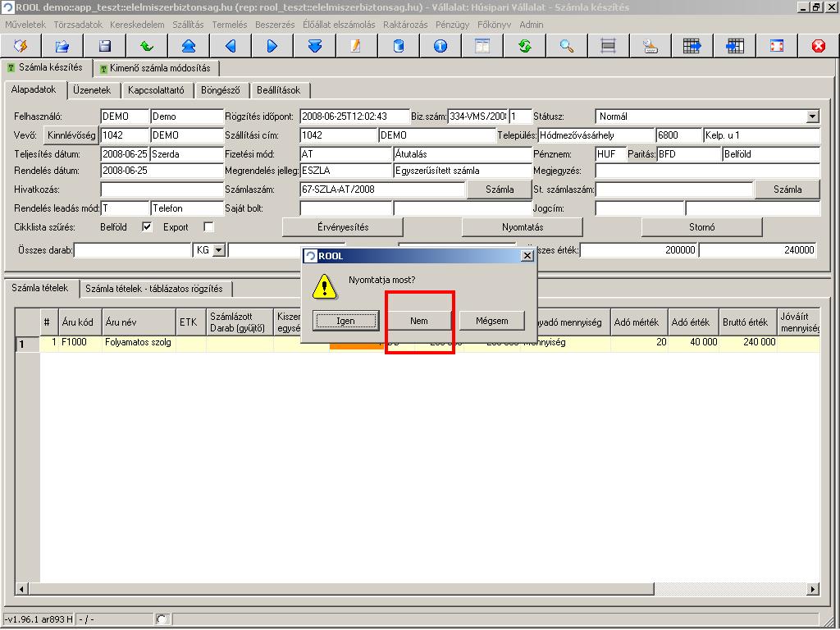Click Mégsem in the print dialog
The width and height of the screenshot is (840, 630).
pos(492,321)
